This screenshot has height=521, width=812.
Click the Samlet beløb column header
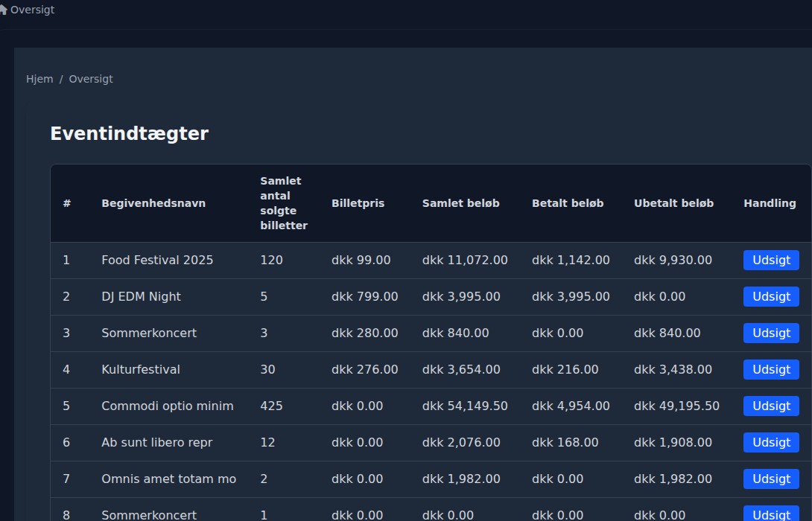[x=461, y=203]
